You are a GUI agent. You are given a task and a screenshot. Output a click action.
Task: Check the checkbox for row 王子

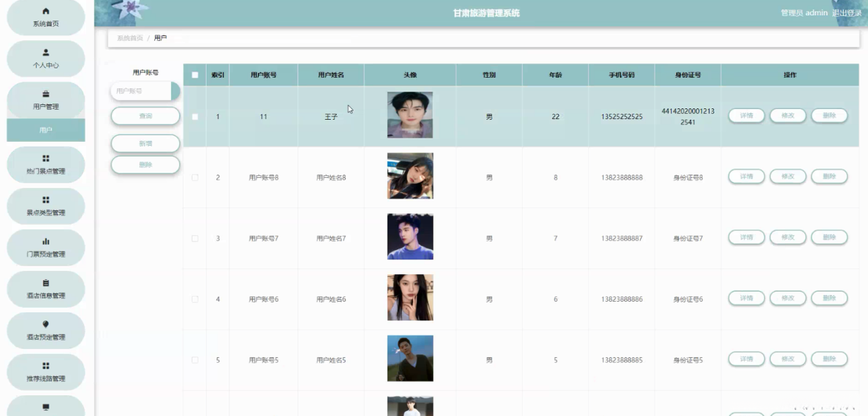[x=195, y=116]
